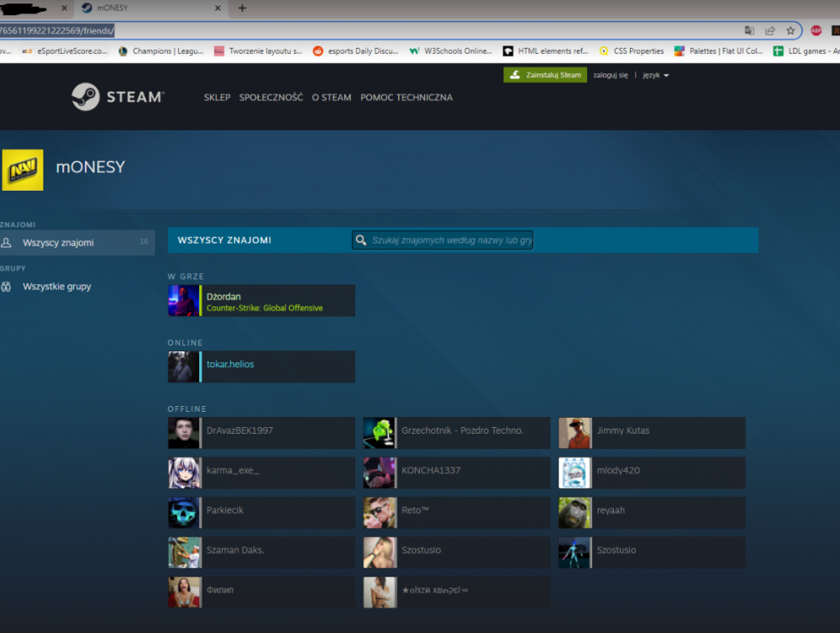Viewport: 840px width, 633px height.
Task: Open Dżordan's in-game friend entry
Action: click(x=261, y=301)
